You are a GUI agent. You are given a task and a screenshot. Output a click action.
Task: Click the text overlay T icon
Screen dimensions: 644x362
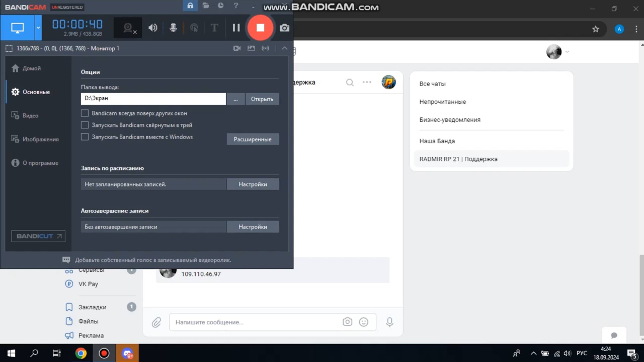pos(214,27)
